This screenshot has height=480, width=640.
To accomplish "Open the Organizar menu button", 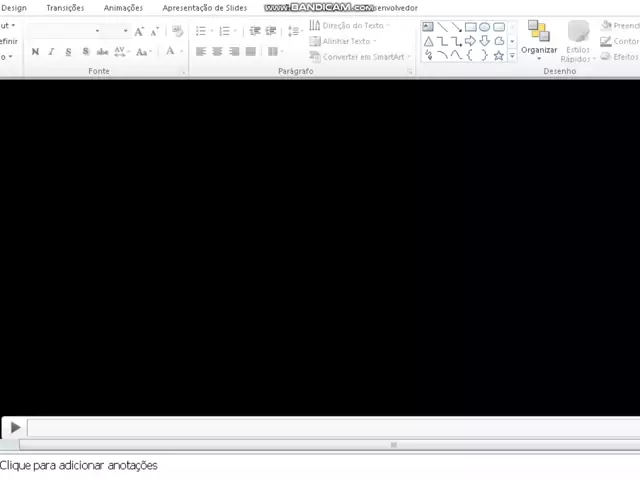I will click(539, 40).
